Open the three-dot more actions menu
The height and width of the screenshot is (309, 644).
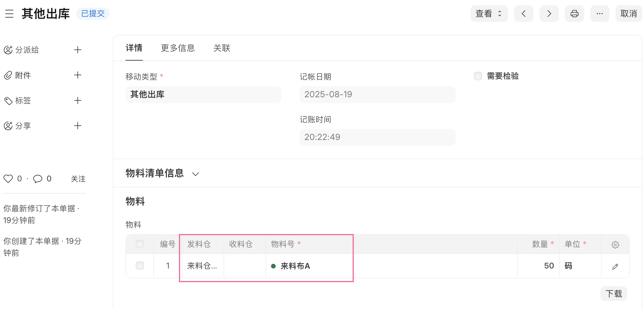click(x=600, y=14)
